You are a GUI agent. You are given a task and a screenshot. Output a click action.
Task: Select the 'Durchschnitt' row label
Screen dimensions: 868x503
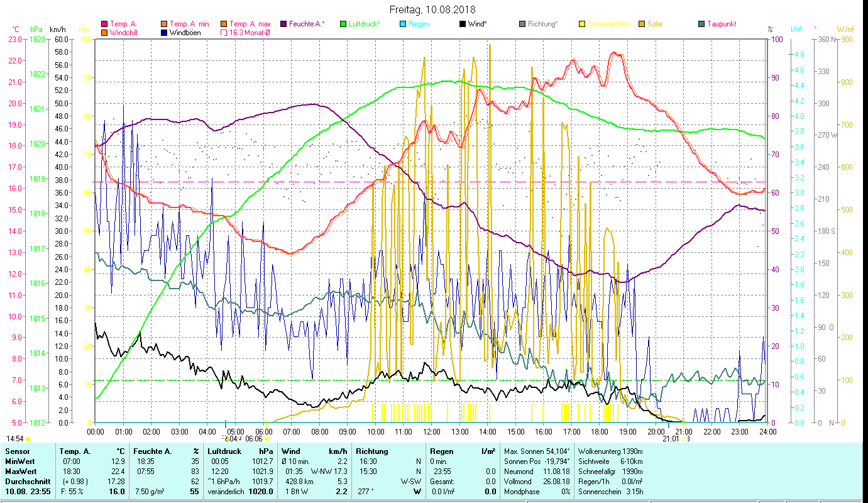(26, 481)
